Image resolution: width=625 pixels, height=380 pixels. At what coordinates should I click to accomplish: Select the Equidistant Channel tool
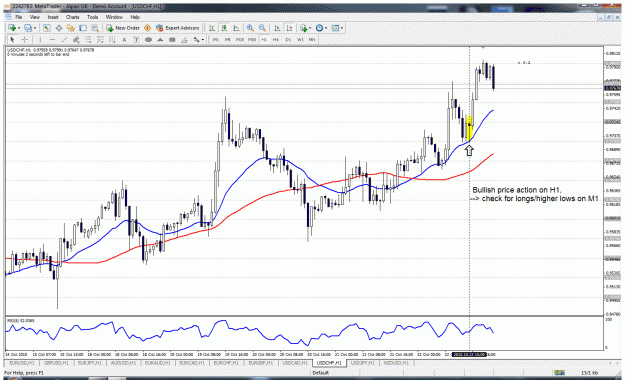pyautogui.click(x=76, y=39)
